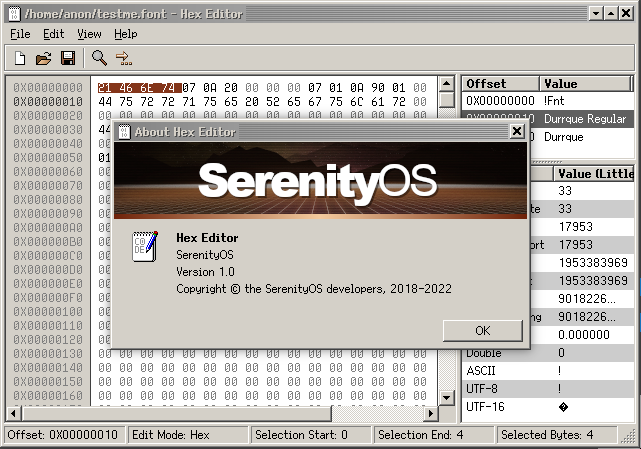Click the Open file folder icon
The image size is (641, 449).
[x=44, y=58]
